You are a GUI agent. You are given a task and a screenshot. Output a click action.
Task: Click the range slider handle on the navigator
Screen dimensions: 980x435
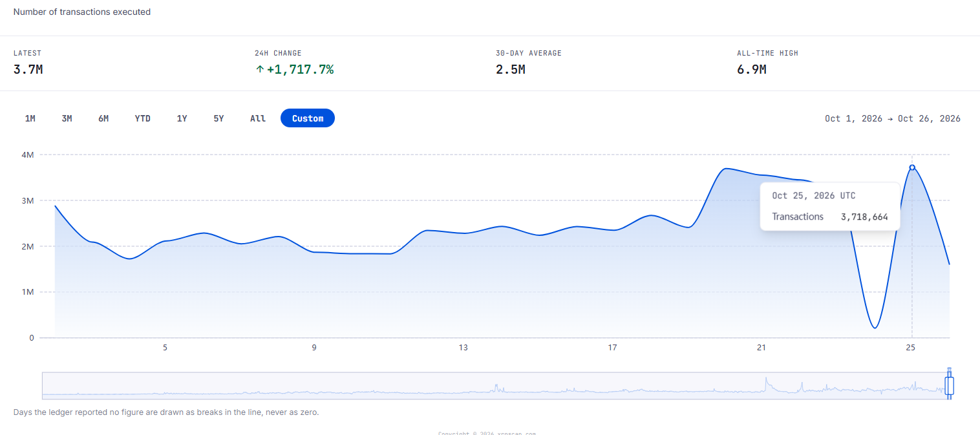point(950,386)
